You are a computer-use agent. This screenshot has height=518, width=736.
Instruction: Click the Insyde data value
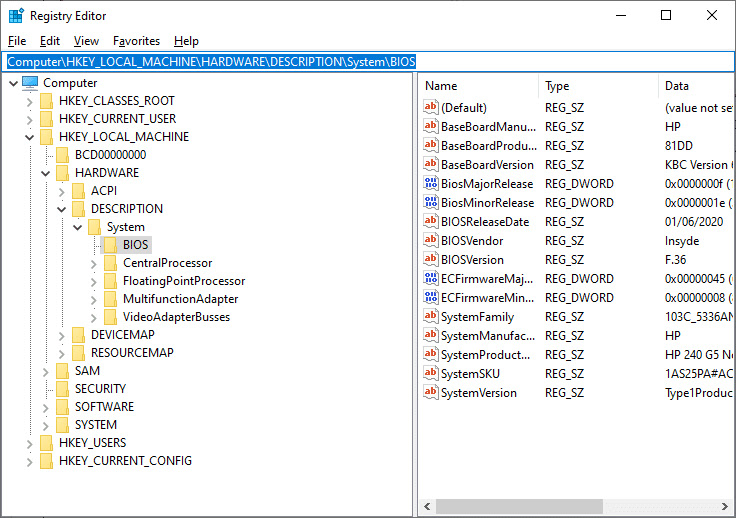click(x=682, y=241)
